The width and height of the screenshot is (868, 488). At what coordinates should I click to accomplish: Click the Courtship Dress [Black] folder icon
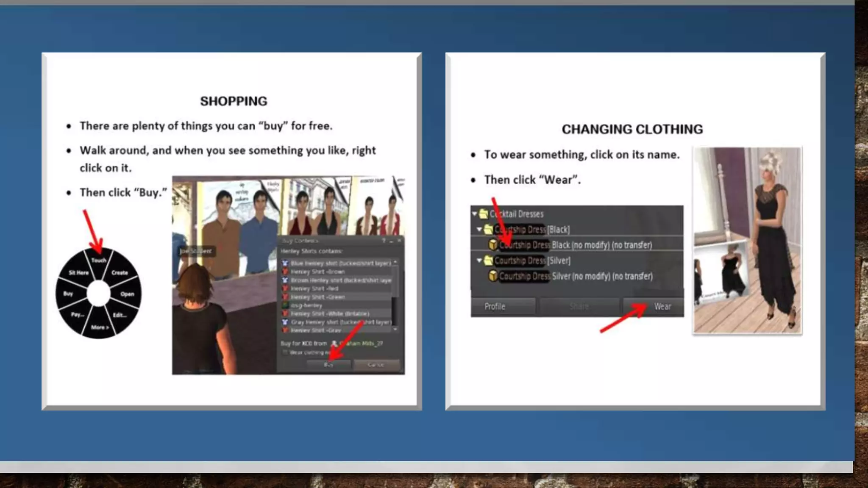tap(488, 230)
